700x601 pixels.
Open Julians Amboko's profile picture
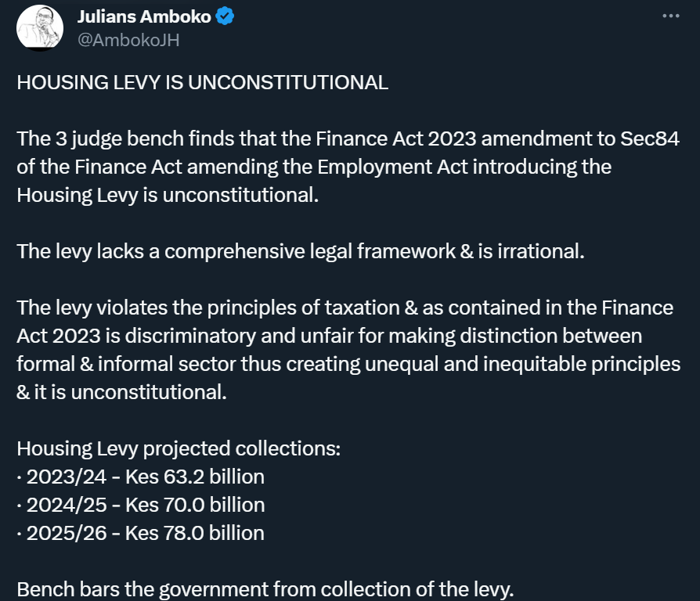coord(40,27)
